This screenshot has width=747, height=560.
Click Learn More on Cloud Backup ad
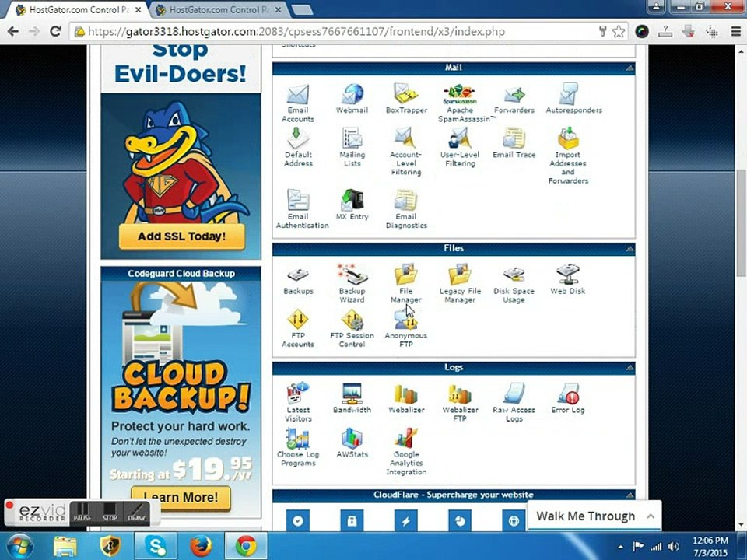pos(181,497)
